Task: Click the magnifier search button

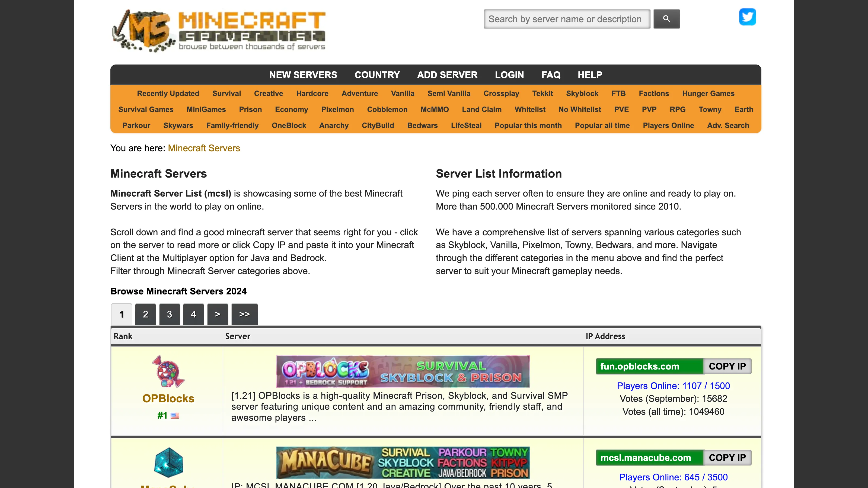Action: 666,19
